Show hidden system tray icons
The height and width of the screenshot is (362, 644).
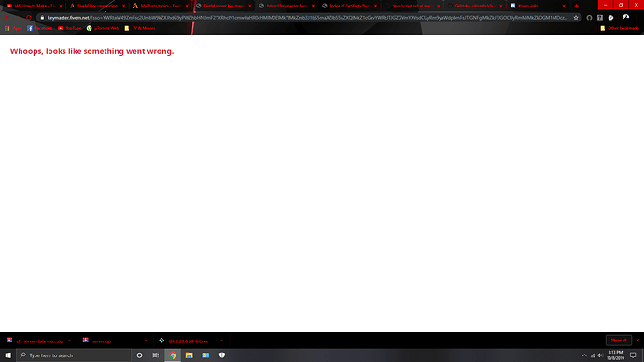coord(584,355)
